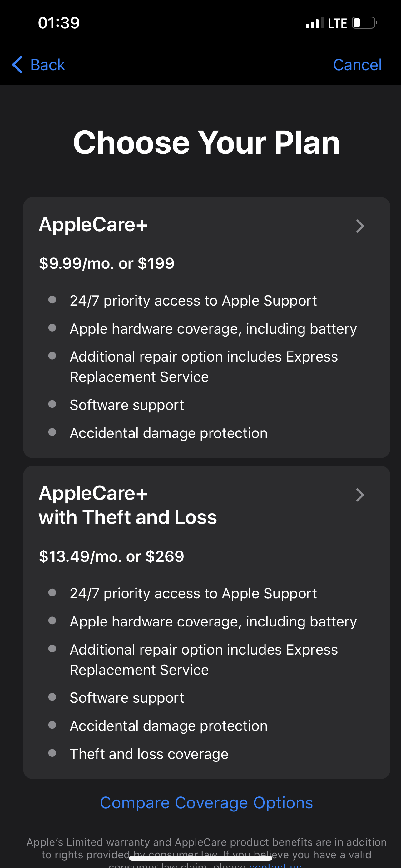Viewport: 401px width, 868px height.
Task: Open Compare Coverage Options link
Action: coord(206,803)
